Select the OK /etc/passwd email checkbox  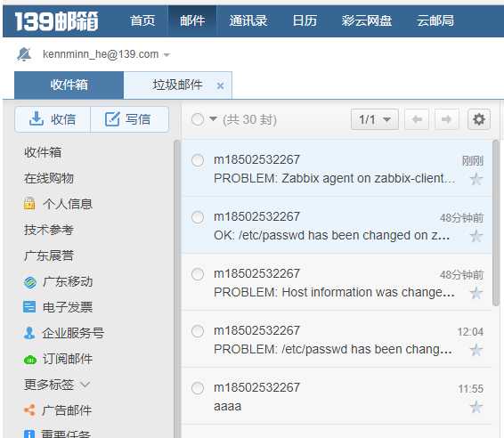198,217
